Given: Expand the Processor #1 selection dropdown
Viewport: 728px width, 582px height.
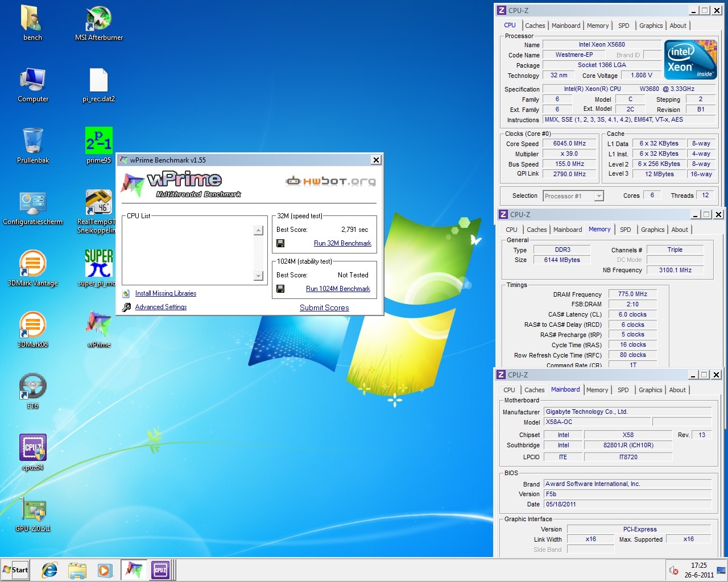Looking at the screenshot, I should coord(598,196).
